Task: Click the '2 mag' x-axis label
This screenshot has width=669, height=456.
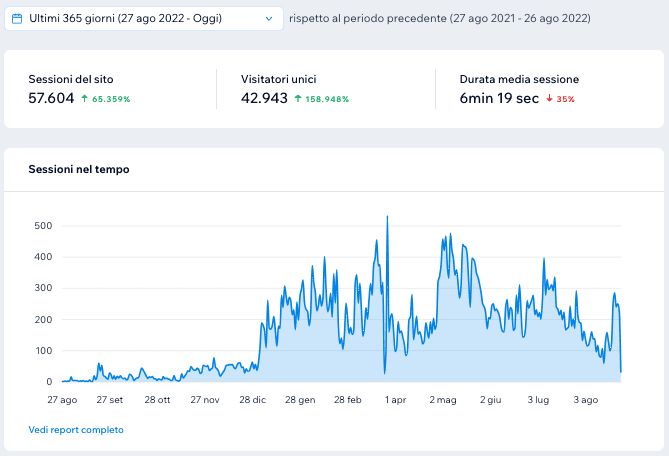Action: point(443,400)
